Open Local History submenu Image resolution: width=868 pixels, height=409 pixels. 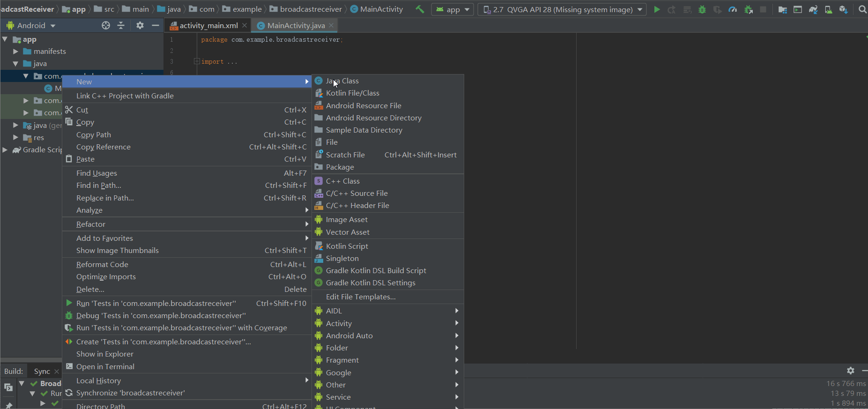coord(187,380)
